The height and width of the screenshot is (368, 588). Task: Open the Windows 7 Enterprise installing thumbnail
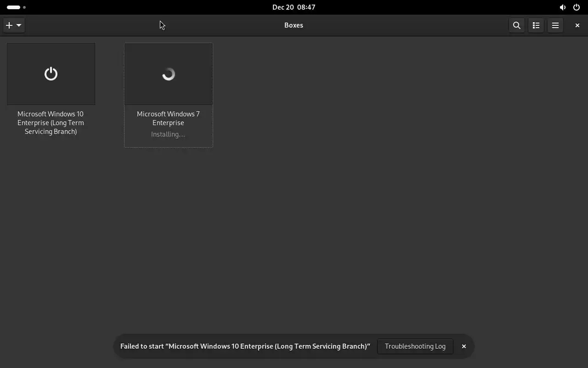(169, 74)
